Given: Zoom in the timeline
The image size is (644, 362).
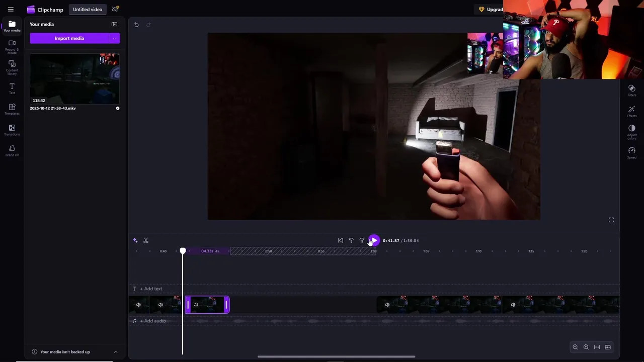Looking at the screenshot, I should click(586, 347).
